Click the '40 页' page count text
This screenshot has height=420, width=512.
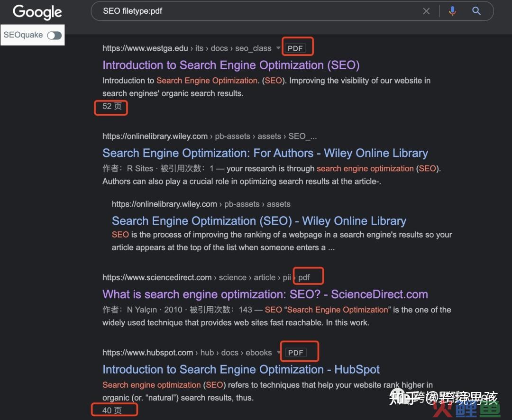(x=112, y=410)
